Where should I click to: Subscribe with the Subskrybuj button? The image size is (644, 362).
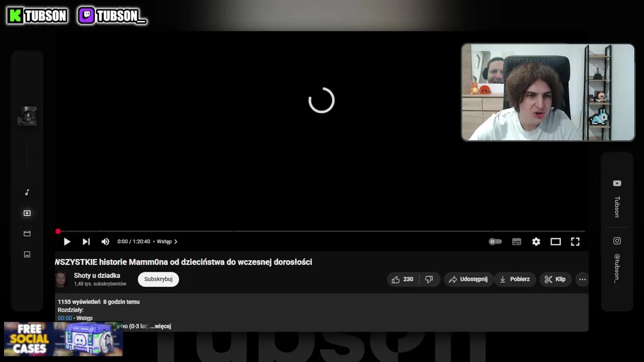pos(158,279)
